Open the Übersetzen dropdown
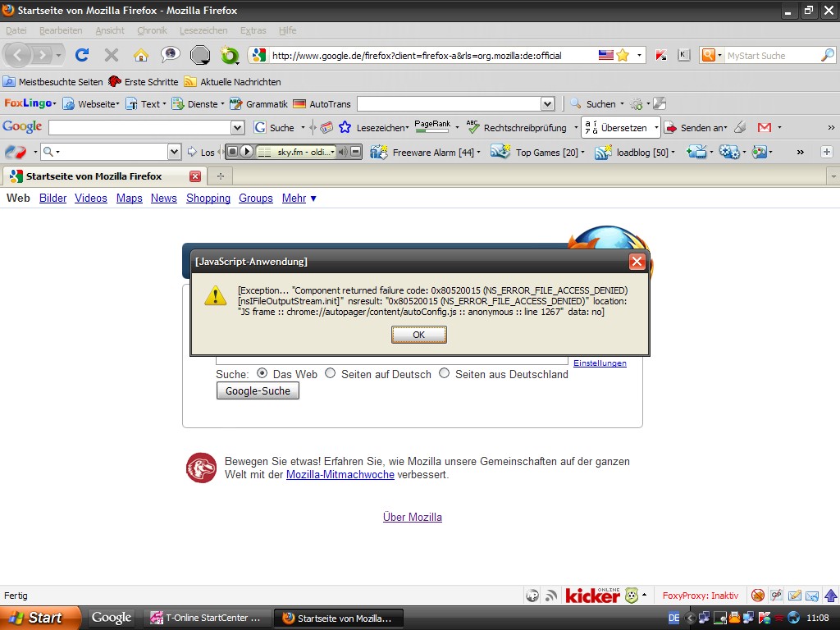840x630 pixels. [x=656, y=127]
